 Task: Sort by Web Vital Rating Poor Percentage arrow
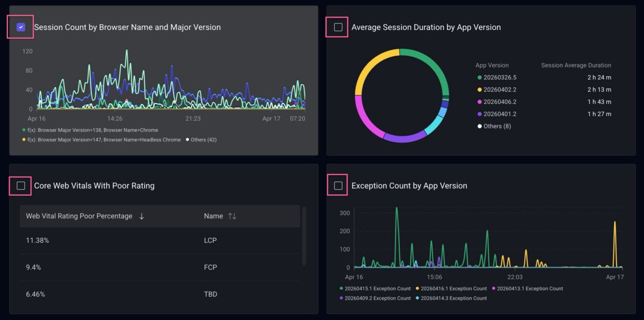(x=142, y=216)
